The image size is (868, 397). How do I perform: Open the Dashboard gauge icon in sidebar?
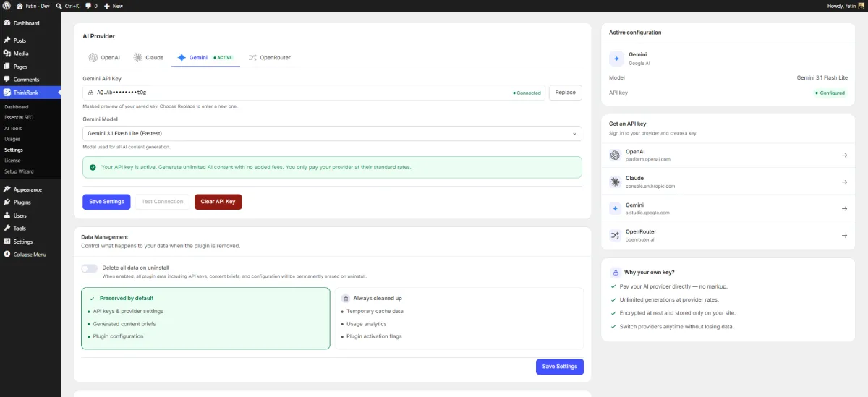click(7, 23)
